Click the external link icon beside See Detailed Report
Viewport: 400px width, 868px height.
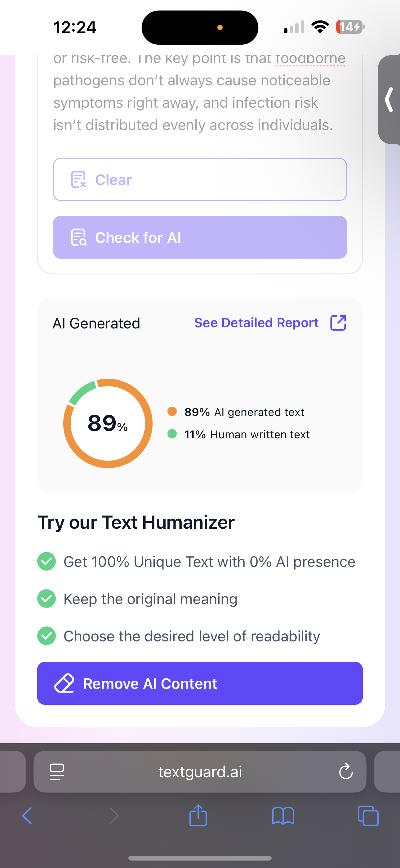click(338, 323)
